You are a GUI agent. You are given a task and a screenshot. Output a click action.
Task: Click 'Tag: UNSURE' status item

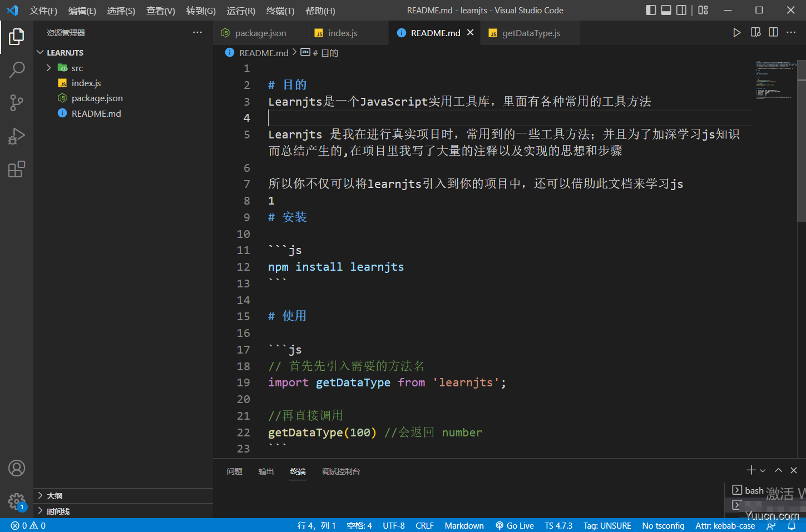[607, 525]
